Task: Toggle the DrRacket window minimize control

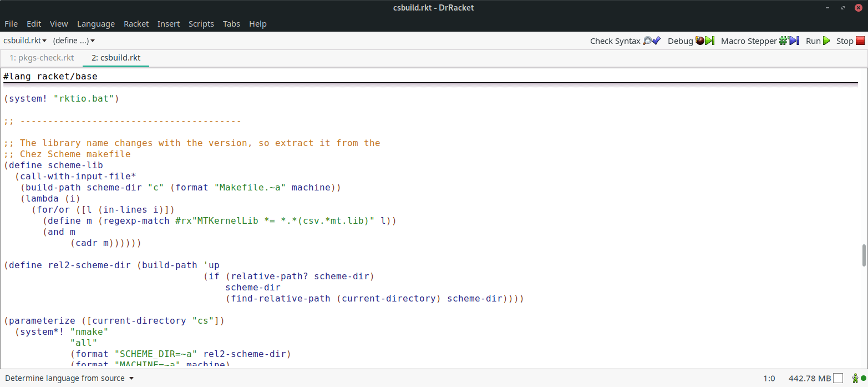Action: (827, 8)
